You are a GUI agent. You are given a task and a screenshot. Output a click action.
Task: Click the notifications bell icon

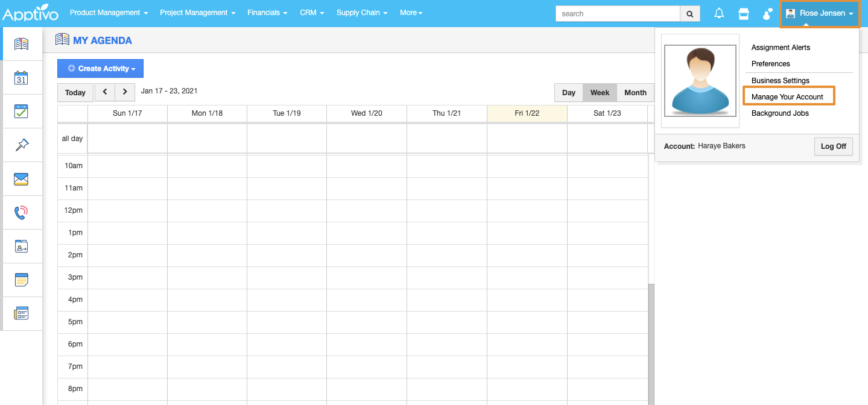click(x=719, y=13)
